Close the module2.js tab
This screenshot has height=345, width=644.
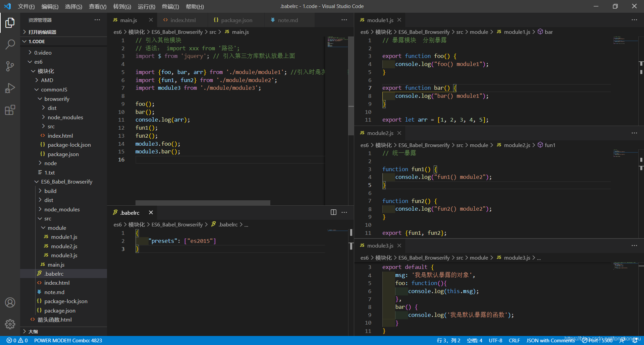399,133
